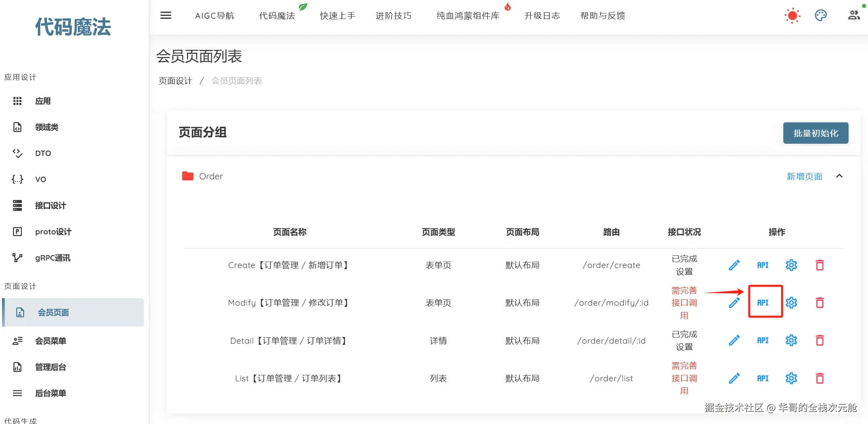Click the Order group name
The height and width of the screenshot is (424, 868).
pos(211,176)
